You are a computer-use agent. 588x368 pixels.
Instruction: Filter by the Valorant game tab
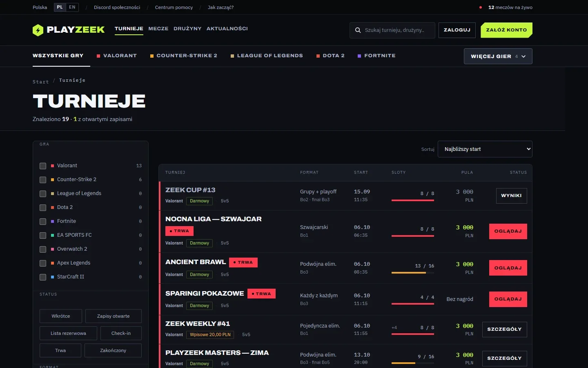[x=117, y=56]
